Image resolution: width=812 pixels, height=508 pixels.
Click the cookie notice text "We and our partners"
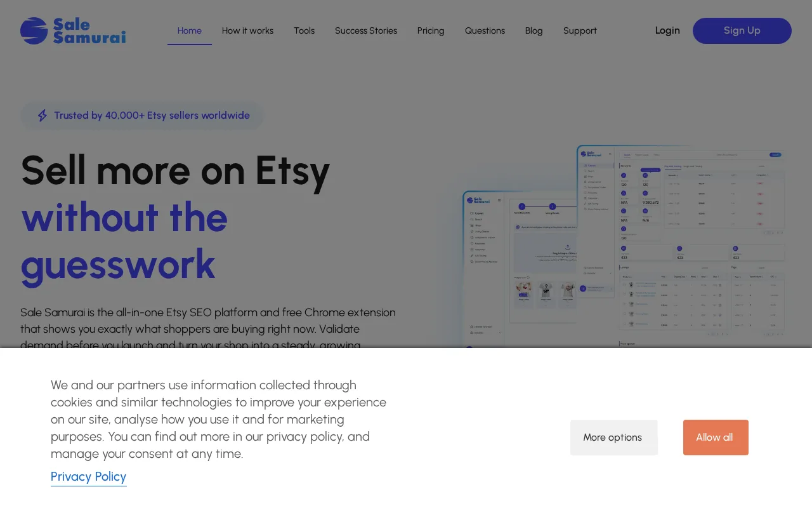(219, 419)
